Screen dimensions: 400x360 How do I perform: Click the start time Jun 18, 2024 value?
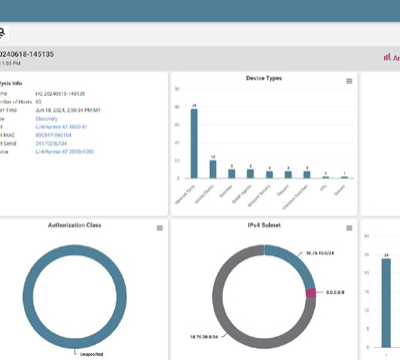click(x=68, y=110)
